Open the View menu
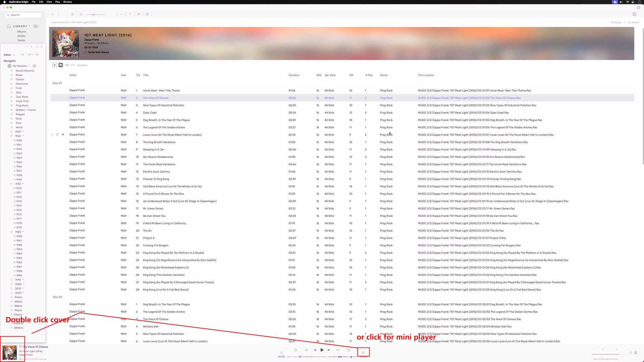 49,2
